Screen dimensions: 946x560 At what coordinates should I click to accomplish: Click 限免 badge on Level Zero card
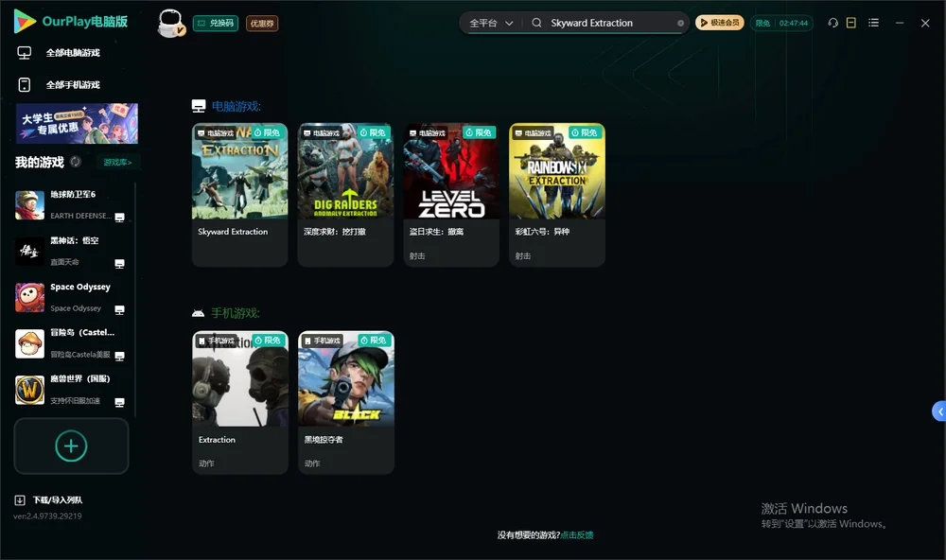(479, 132)
